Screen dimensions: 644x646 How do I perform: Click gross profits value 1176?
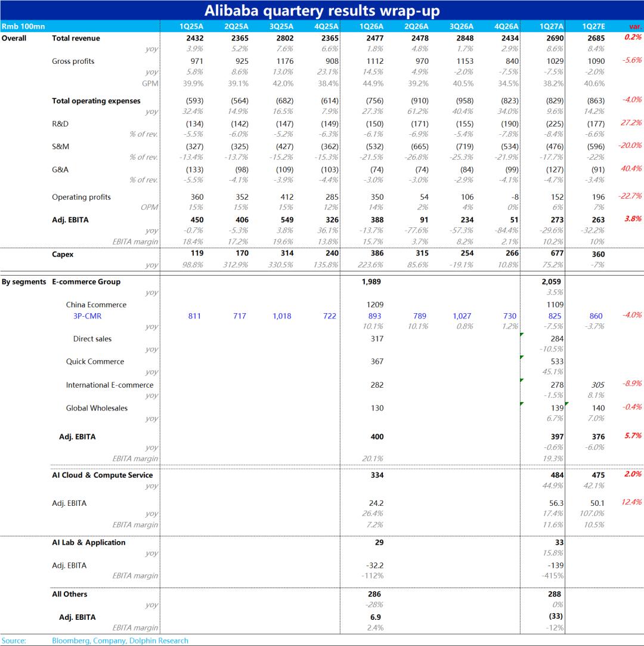285,61
